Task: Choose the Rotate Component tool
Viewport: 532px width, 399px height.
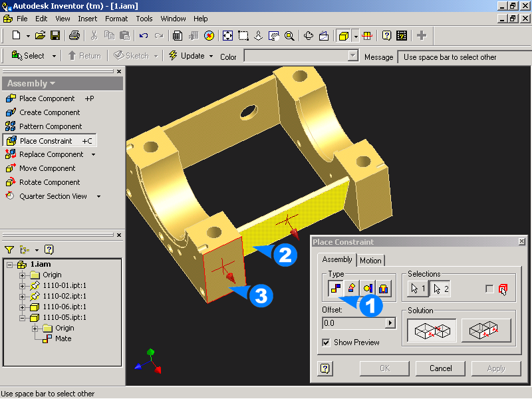Action: [x=49, y=182]
